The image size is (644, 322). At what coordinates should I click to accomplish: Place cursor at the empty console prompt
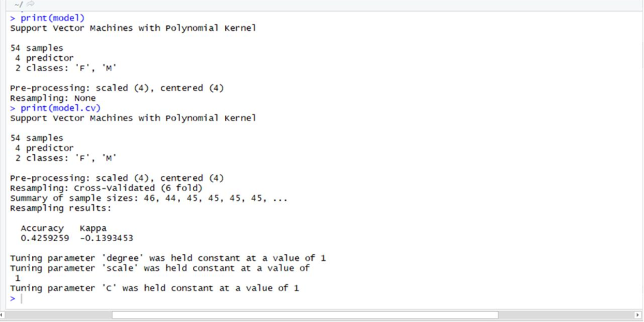click(x=21, y=299)
